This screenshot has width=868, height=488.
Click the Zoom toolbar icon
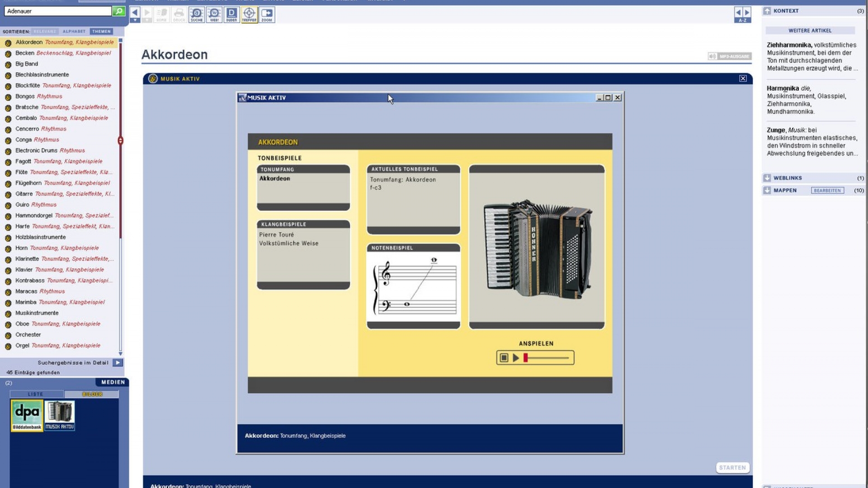[x=267, y=14]
